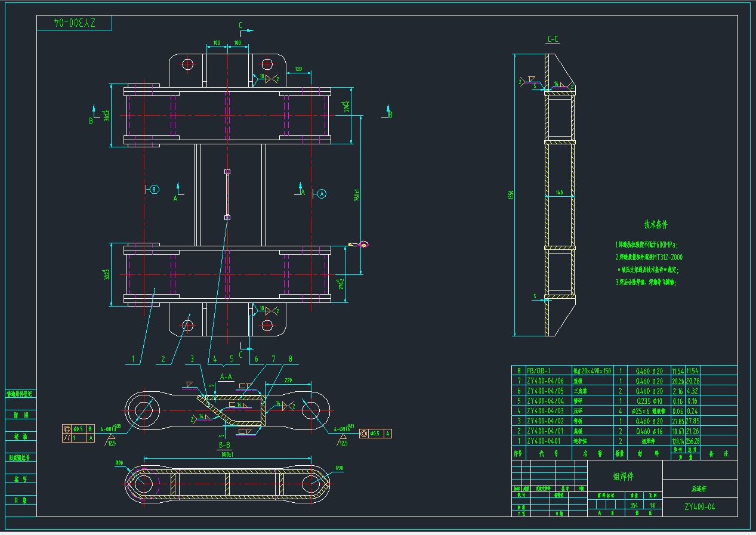
Task: Click weight value 0.24 in row 4
Action: pos(693,411)
